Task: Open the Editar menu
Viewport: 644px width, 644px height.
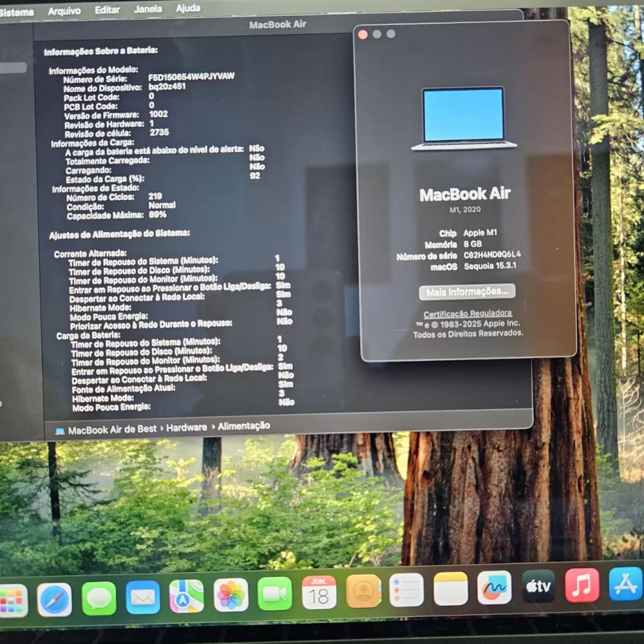Action: tap(107, 10)
